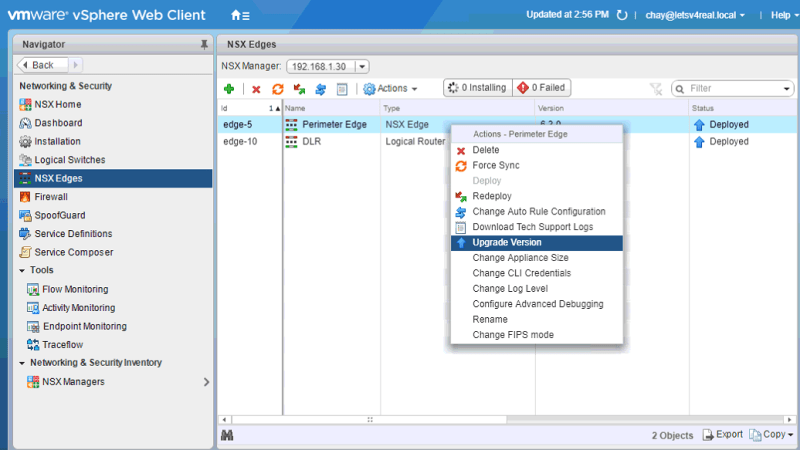Click the orange Force Sync toolbar icon
The height and width of the screenshot is (450, 800).
[278, 89]
